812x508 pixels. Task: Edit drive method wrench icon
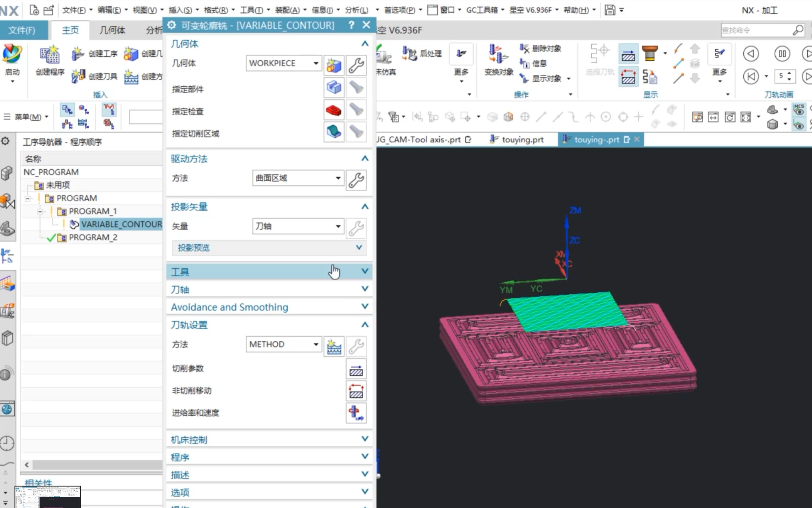tap(356, 180)
